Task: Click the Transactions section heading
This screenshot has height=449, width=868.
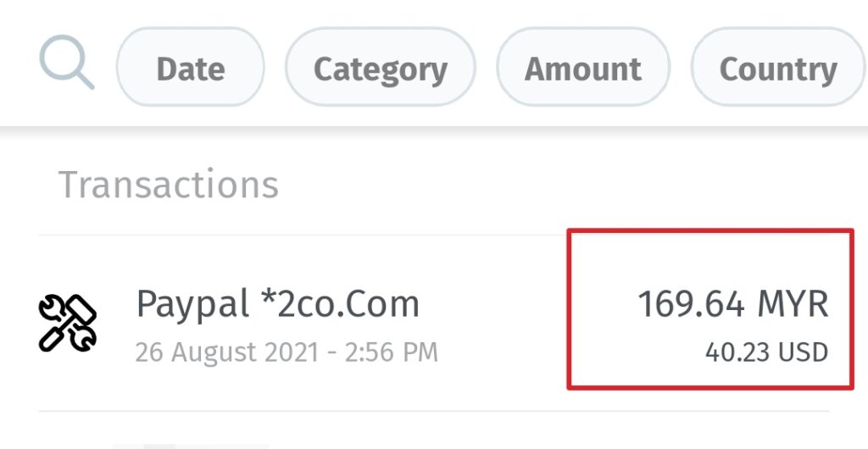Action: (169, 185)
